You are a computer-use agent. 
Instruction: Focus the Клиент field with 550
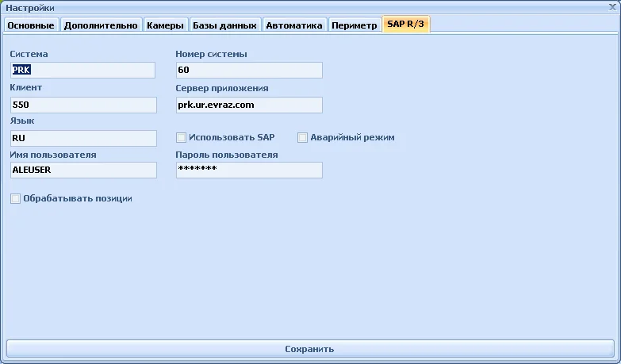tap(82, 105)
